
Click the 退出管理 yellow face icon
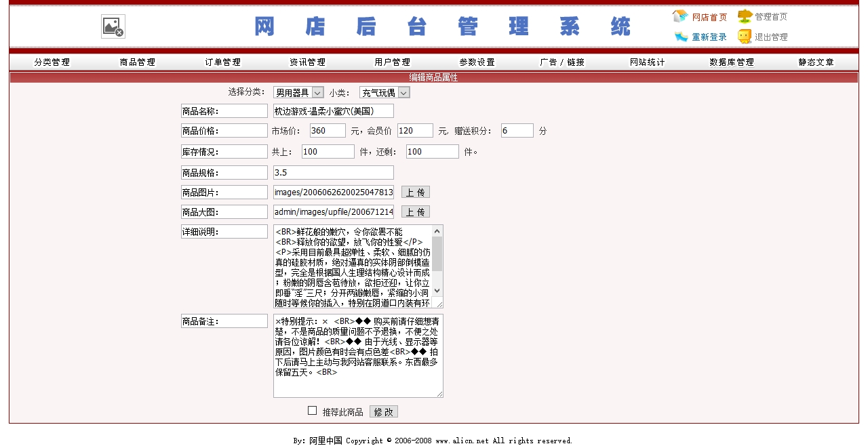pos(745,37)
